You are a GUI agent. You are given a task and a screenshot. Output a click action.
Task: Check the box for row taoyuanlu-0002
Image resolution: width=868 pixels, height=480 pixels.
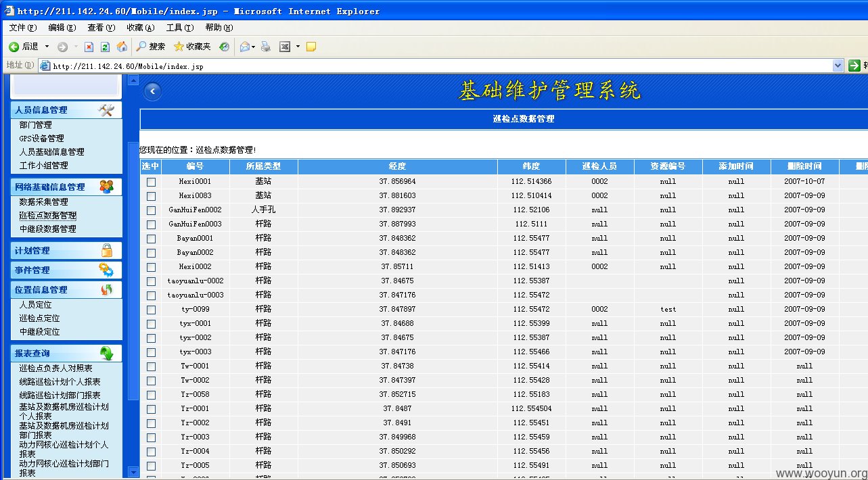(151, 281)
